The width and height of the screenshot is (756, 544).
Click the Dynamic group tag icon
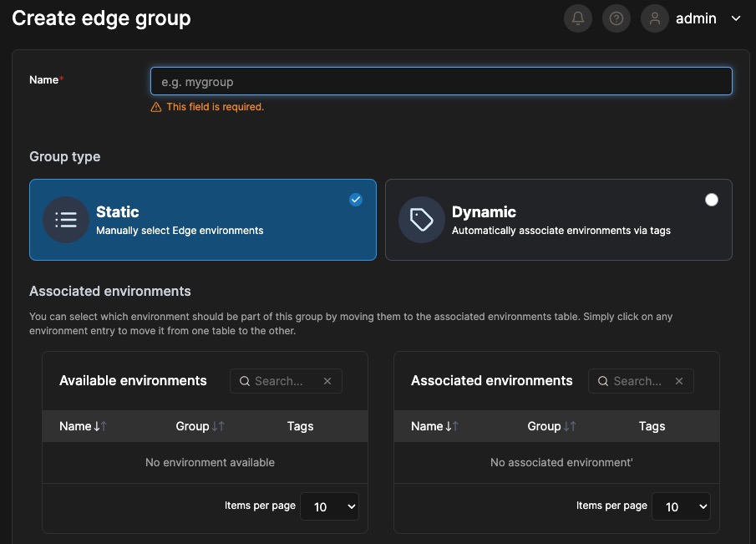point(421,220)
